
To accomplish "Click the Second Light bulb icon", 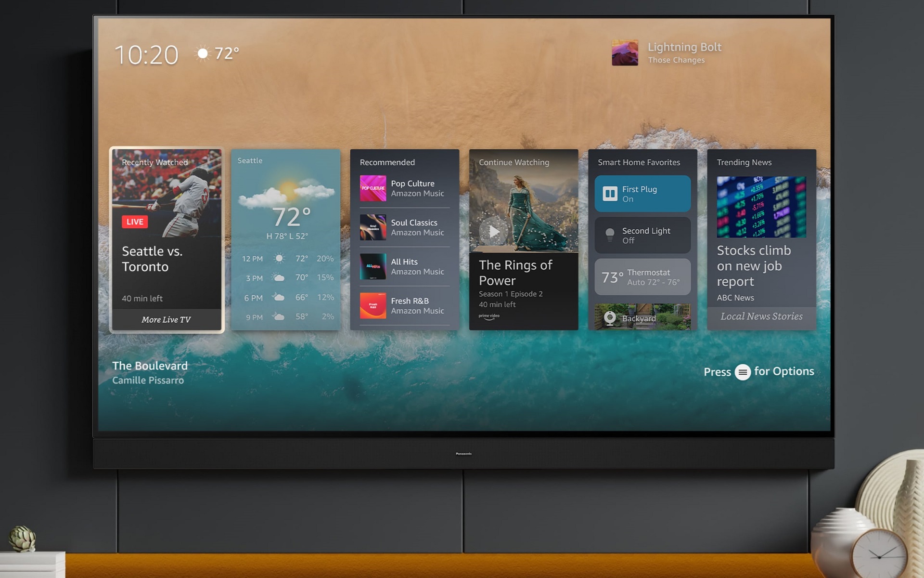I will click(610, 235).
